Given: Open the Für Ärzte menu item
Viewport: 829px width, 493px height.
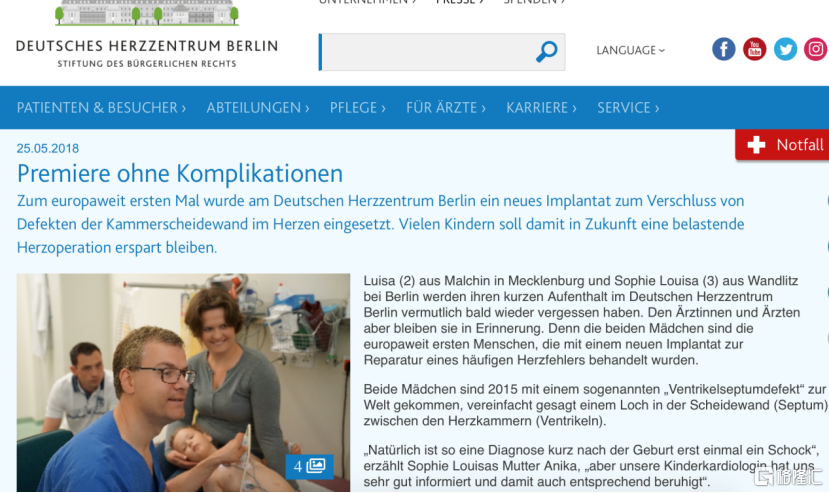Looking at the screenshot, I should pos(445,108).
